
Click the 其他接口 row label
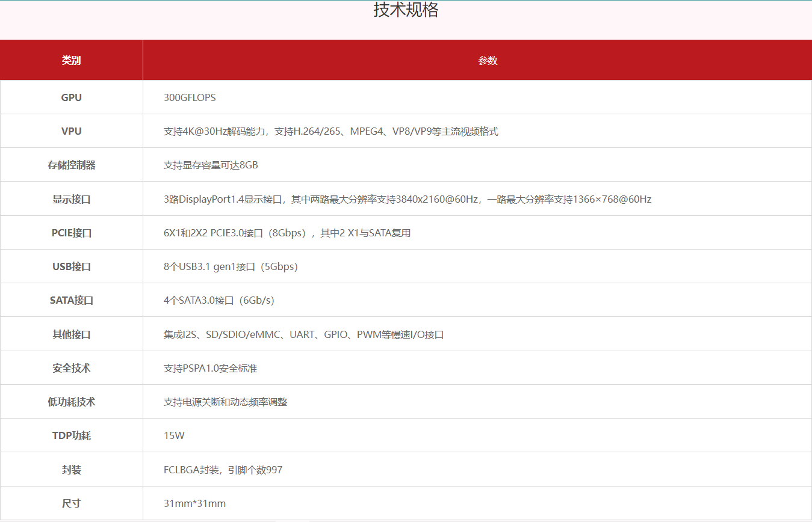pyautogui.click(x=71, y=334)
